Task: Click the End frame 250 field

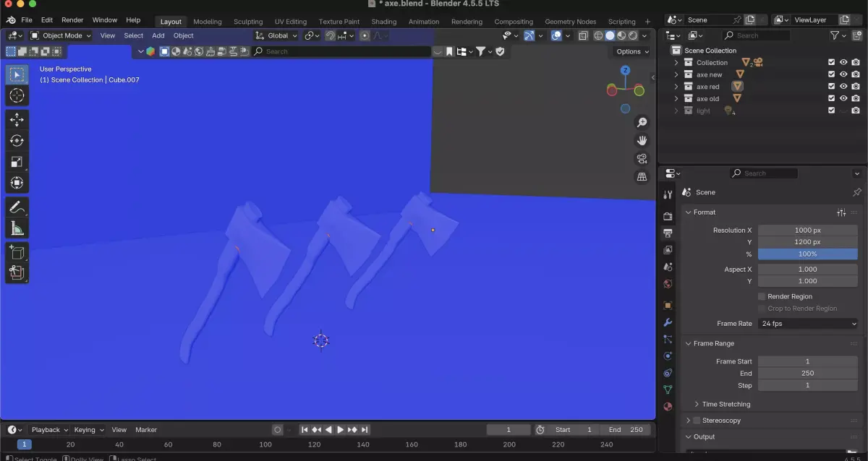Action: [808, 374]
